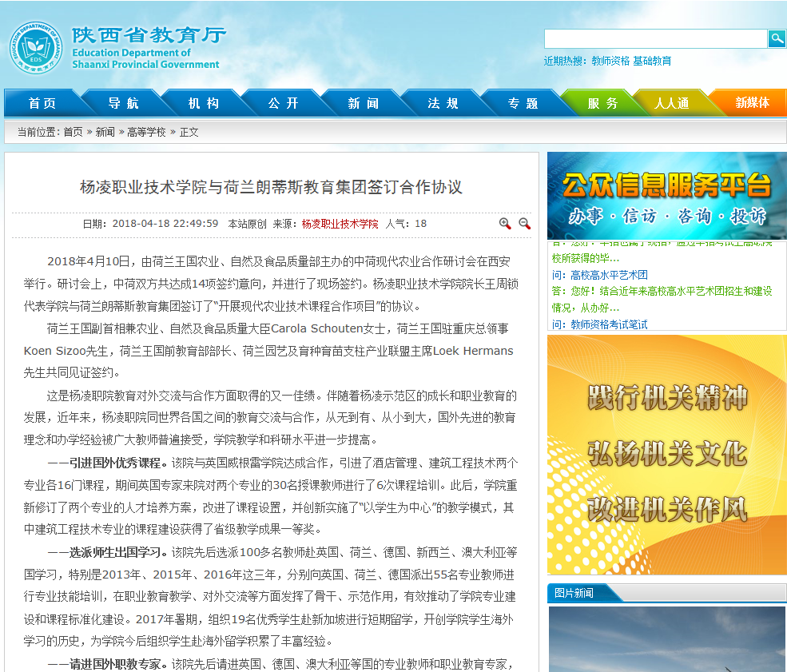The width and height of the screenshot is (787, 672).
Task: Open the 公开 navigation menu
Action: 283,103
